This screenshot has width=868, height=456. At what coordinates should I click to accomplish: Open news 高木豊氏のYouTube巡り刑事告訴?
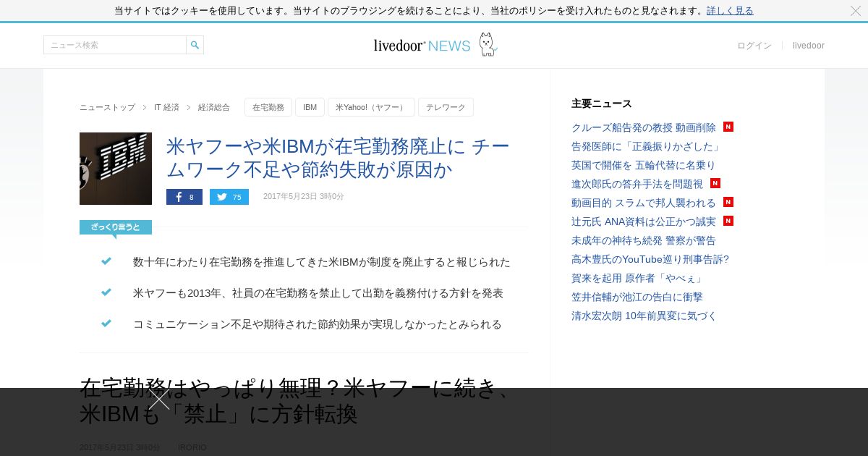tap(650, 259)
